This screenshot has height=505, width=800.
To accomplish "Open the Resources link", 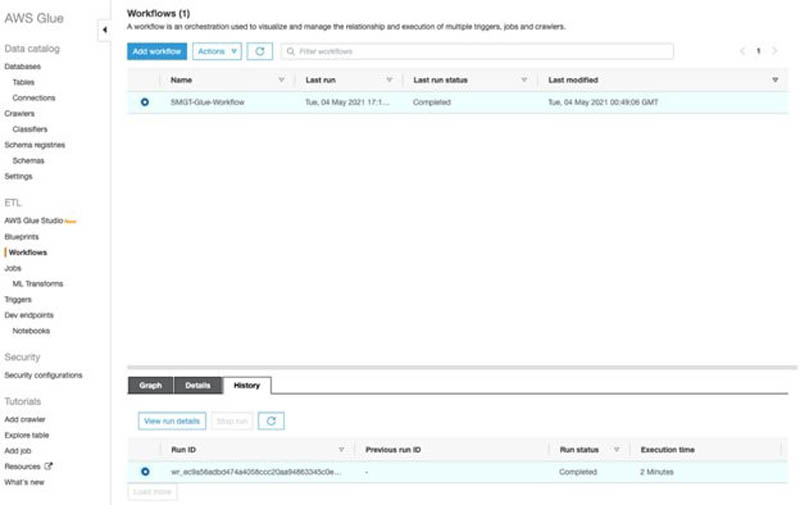I will click(22, 466).
